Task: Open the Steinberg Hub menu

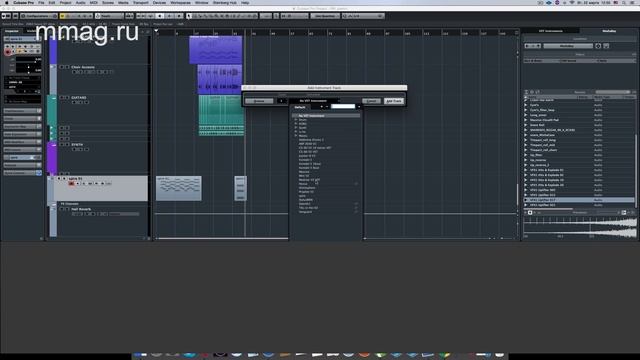Action: click(224, 2)
